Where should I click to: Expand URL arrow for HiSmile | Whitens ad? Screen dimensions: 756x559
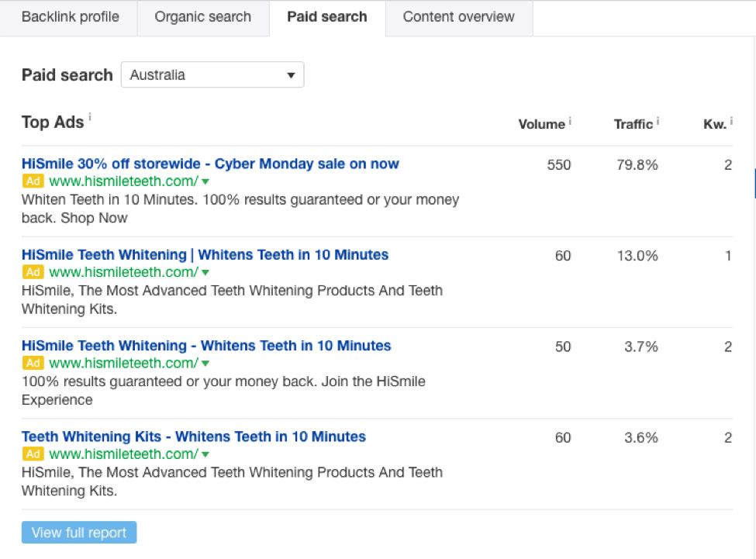pyautogui.click(x=205, y=273)
